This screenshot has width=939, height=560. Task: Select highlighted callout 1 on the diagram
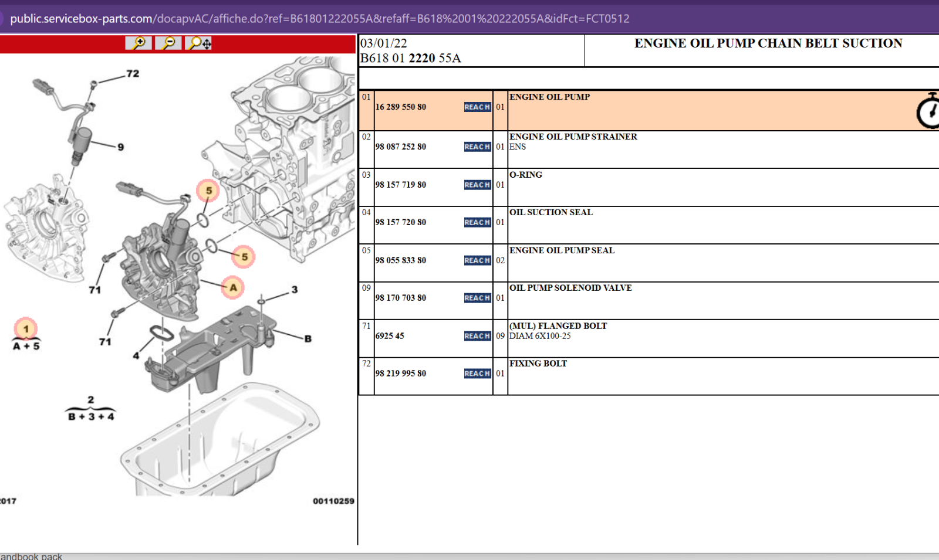click(x=26, y=329)
